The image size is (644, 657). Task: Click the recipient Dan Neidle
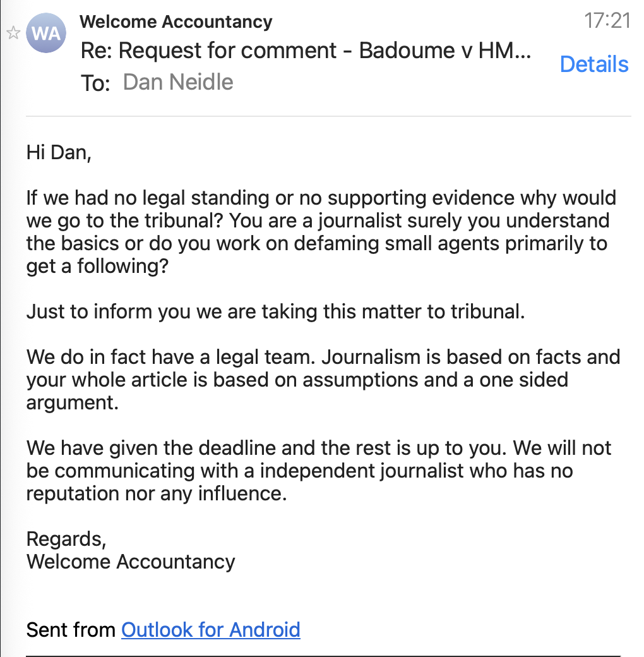pyautogui.click(x=178, y=82)
